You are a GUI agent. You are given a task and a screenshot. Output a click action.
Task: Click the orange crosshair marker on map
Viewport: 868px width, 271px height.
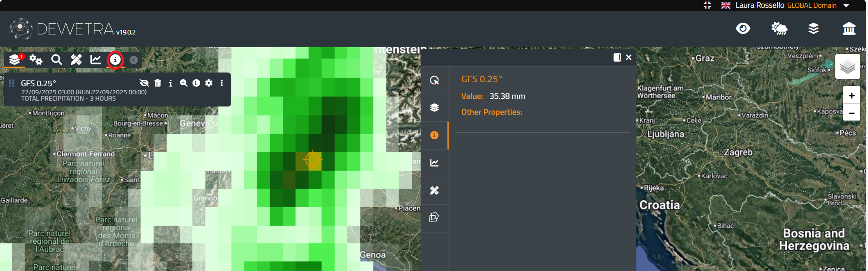pyautogui.click(x=313, y=160)
